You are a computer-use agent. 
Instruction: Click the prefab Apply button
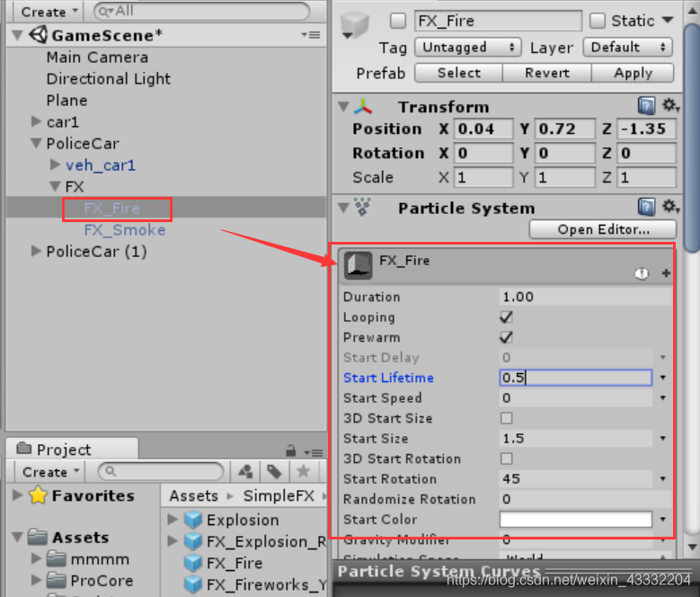point(633,73)
